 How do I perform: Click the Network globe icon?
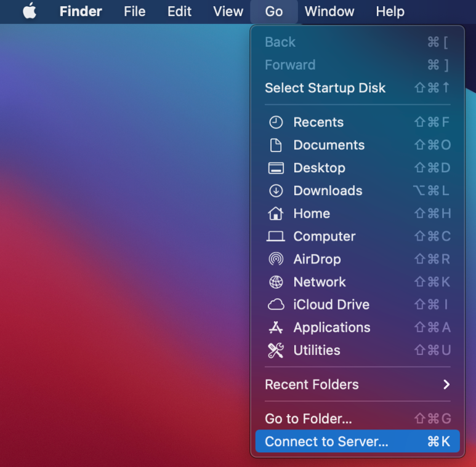pos(276,282)
